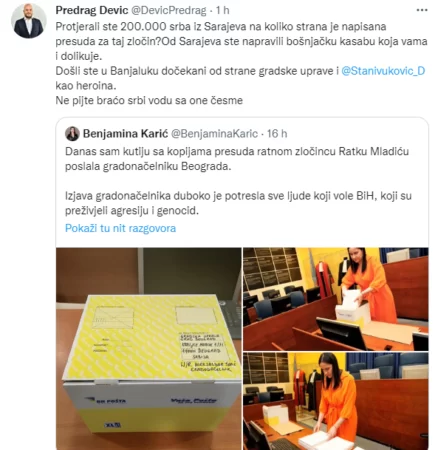Open the upper courtroom photo with white box
This screenshot has width=438, height=450.
tap(336, 299)
